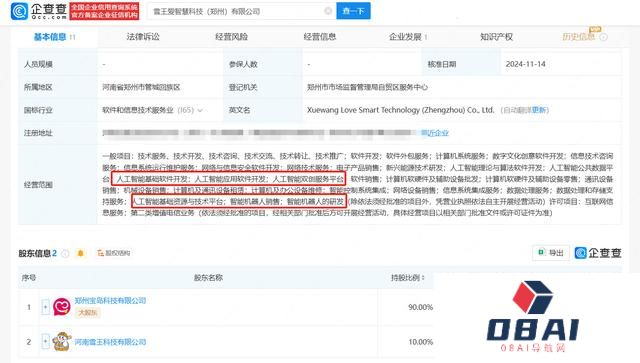Click the red 全国企业信用查询系统 banner

pyautogui.click(x=104, y=11)
